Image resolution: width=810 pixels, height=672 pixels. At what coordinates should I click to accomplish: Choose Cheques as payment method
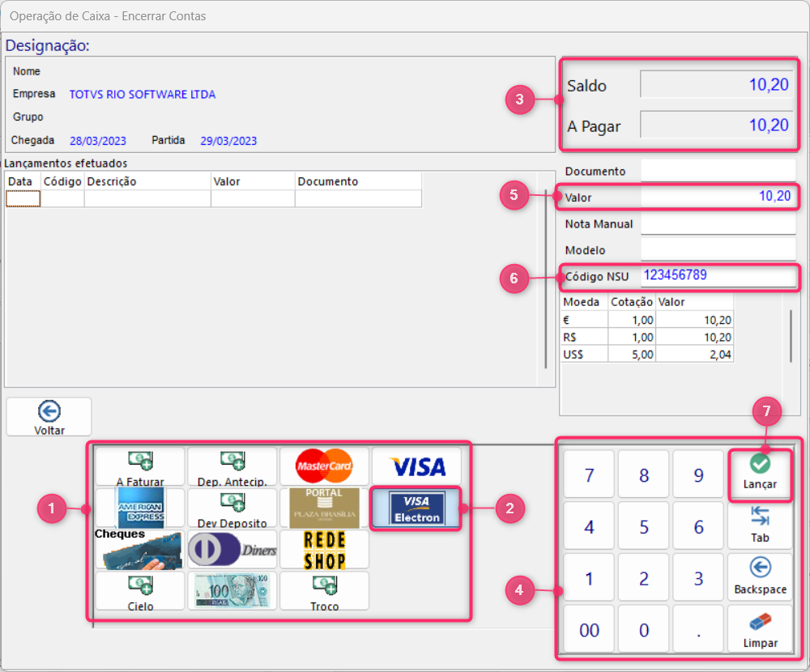(x=140, y=550)
